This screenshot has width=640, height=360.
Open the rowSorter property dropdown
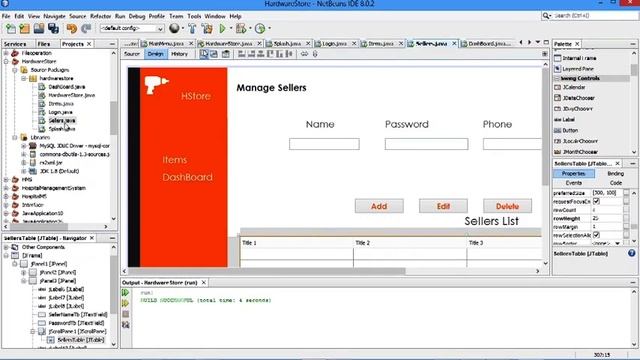click(x=617, y=243)
